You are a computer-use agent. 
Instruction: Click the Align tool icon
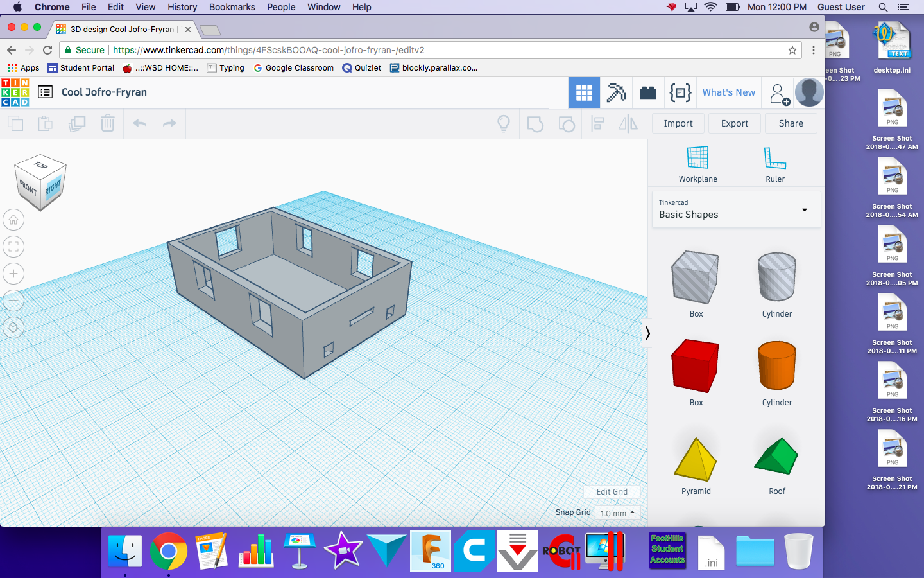pos(597,123)
